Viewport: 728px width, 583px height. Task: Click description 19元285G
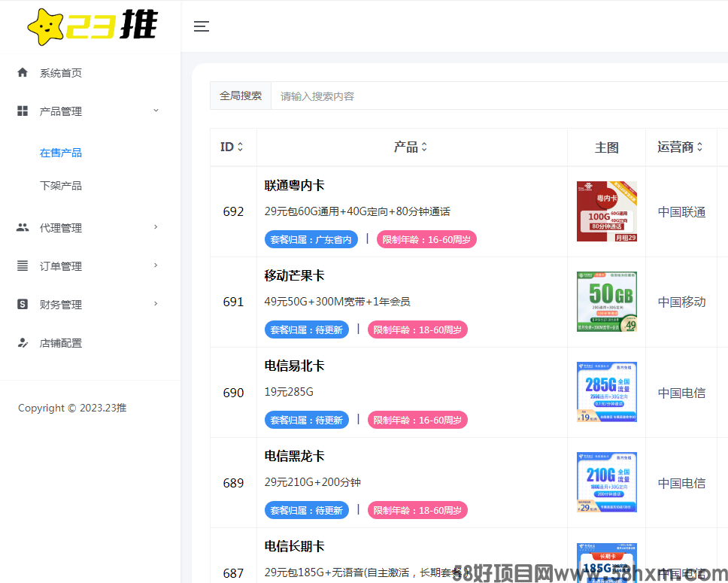289,392
